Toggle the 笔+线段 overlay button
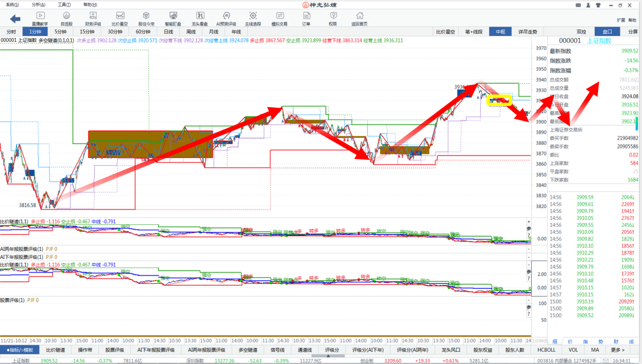Screen dimensions: 642x364 coord(474,31)
